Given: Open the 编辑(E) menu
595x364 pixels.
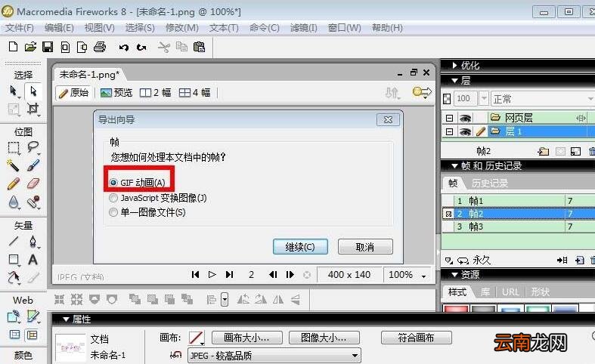Looking at the screenshot, I should [x=59, y=28].
